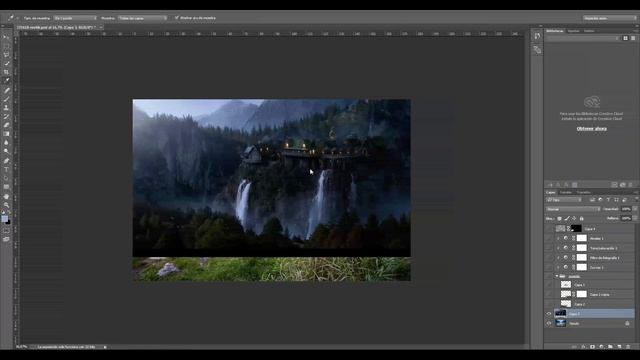The height and width of the screenshot is (360, 640).
Task: Select the Pen tool
Action: point(6,161)
